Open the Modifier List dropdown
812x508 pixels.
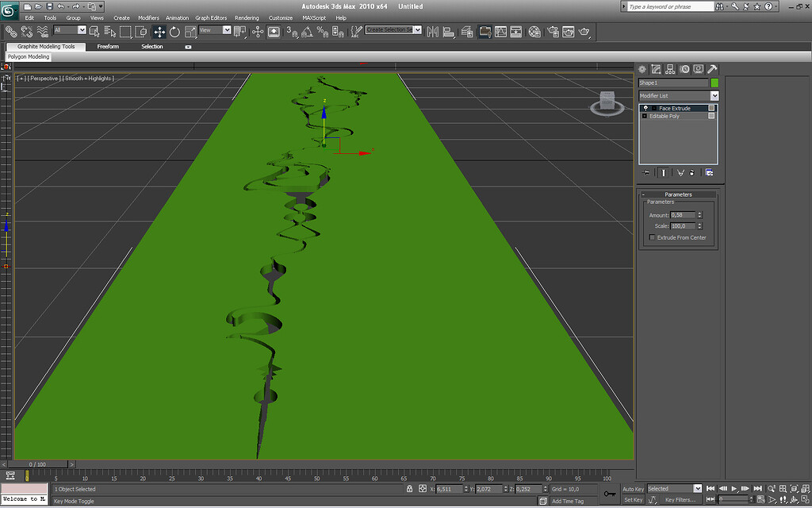point(714,94)
